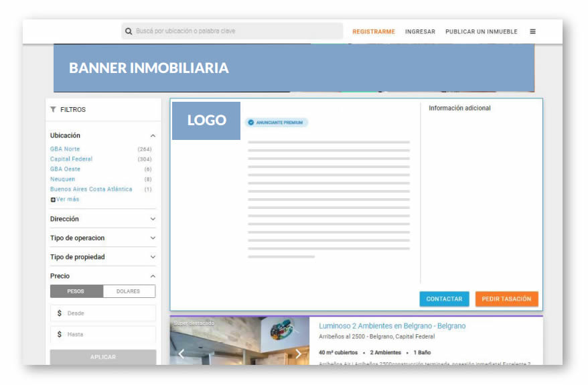The image size is (588, 385).
Task: Click the 1 Baño text
Action: coord(423,353)
